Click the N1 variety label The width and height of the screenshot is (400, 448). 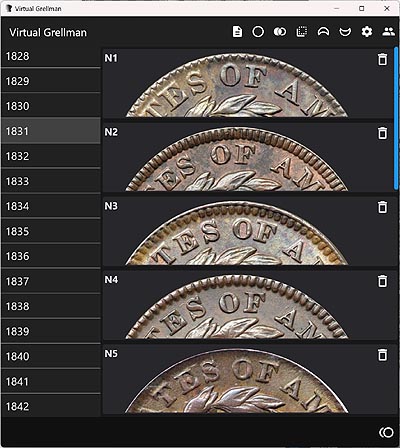coord(111,58)
